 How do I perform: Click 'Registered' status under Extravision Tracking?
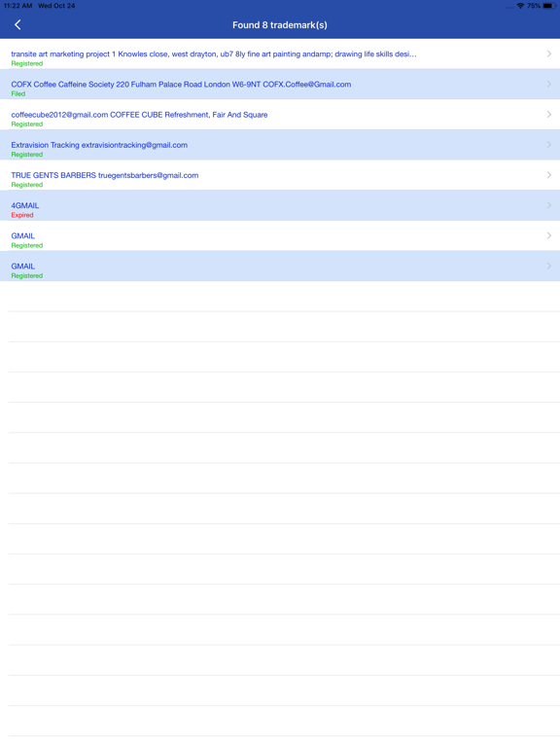(26, 155)
